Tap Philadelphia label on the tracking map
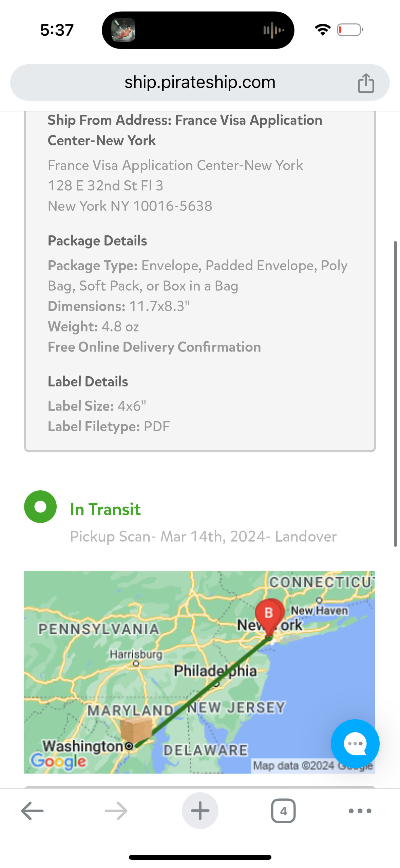This screenshot has width=400, height=868. coord(215,671)
